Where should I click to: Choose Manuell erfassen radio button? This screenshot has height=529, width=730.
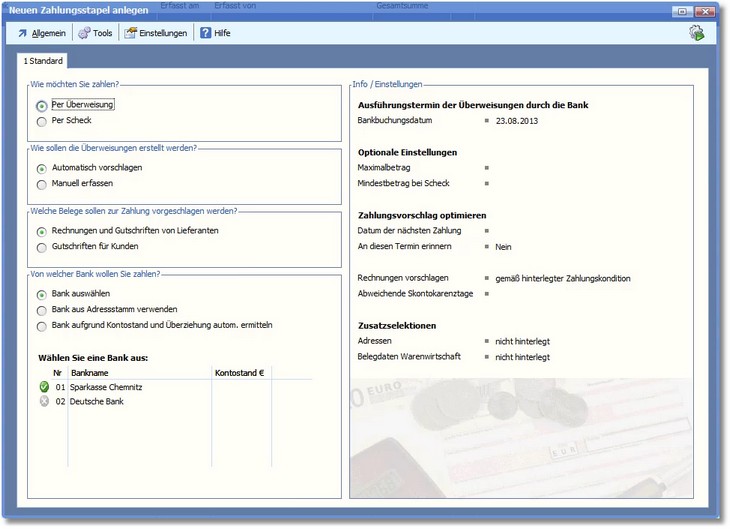point(42,184)
